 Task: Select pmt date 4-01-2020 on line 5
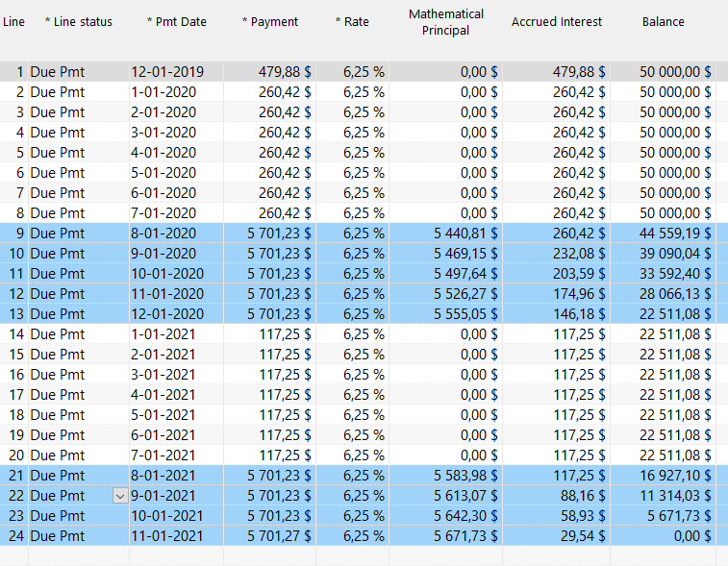[176, 153]
